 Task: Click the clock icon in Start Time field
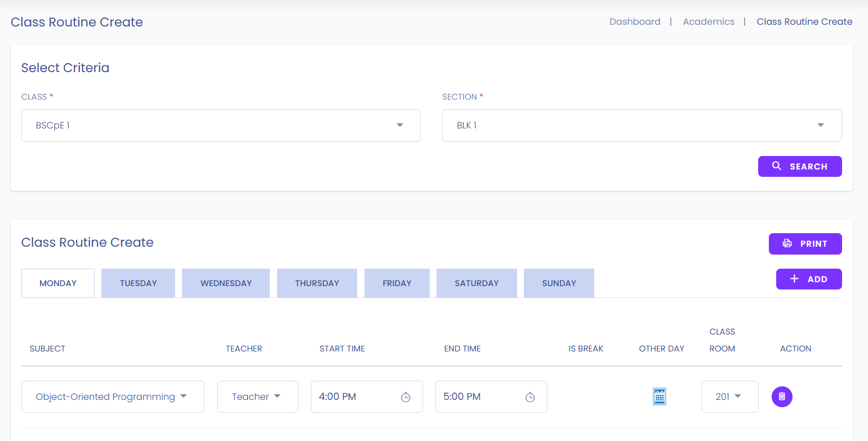406,397
